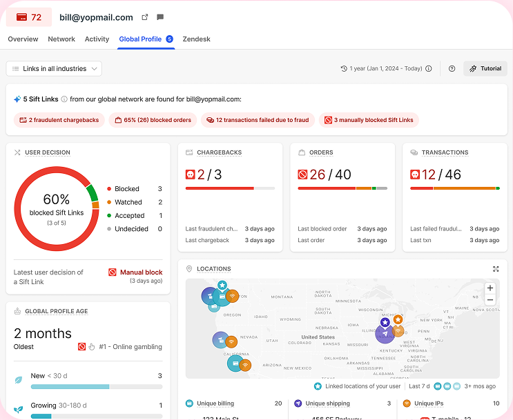Expand the locations map to fullscreen
The height and width of the screenshot is (420, 513).
coord(496,269)
